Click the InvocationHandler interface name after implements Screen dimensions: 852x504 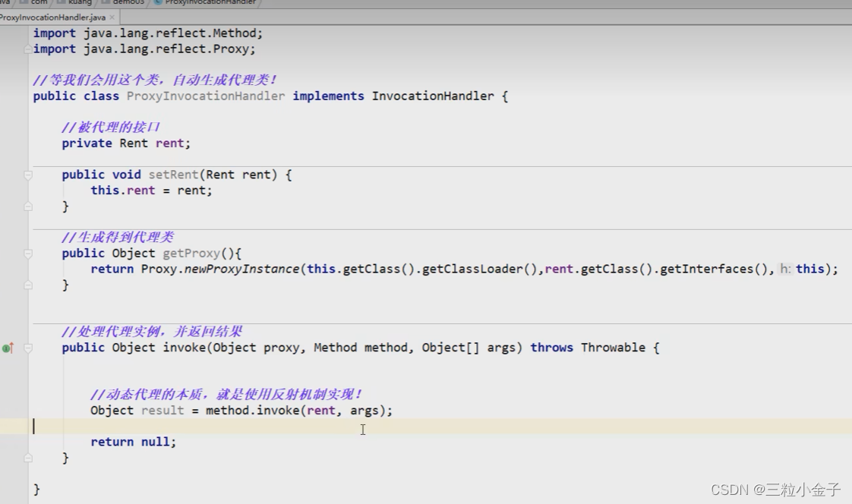tap(433, 96)
